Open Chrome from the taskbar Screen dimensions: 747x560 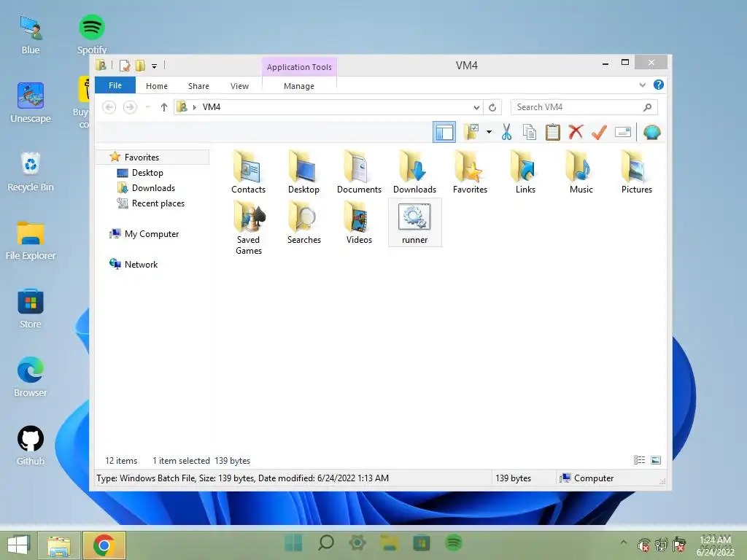click(x=104, y=545)
